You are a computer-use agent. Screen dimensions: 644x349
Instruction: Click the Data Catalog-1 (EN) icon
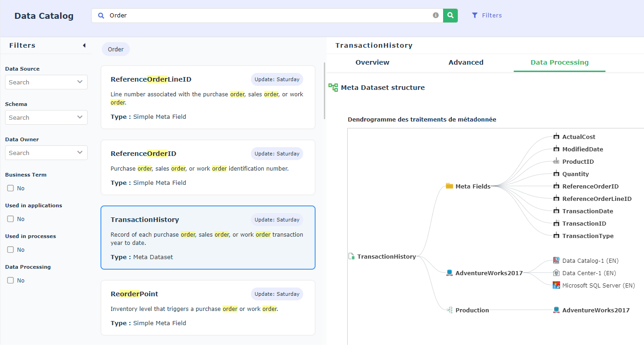click(556, 260)
